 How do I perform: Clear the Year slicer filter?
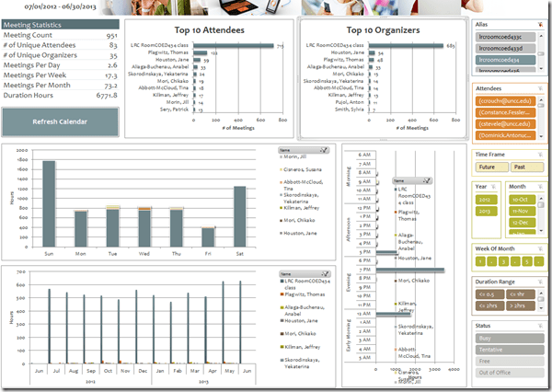pyautogui.click(x=497, y=185)
